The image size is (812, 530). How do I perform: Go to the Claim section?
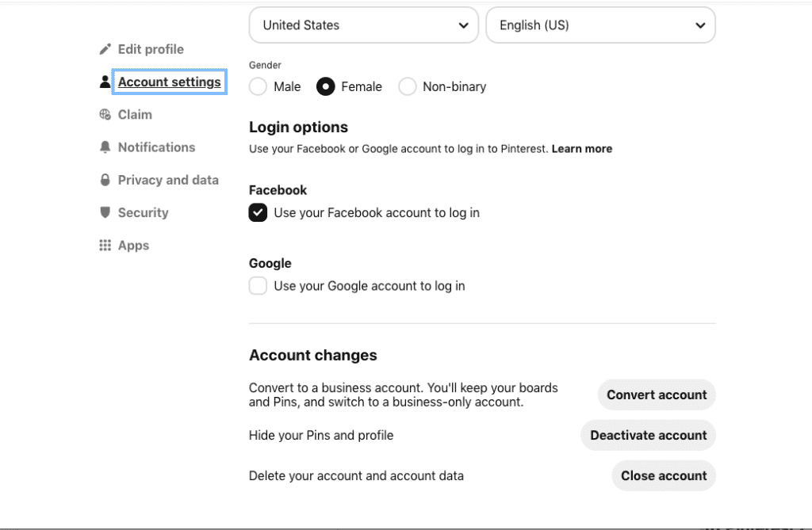[135, 114]
